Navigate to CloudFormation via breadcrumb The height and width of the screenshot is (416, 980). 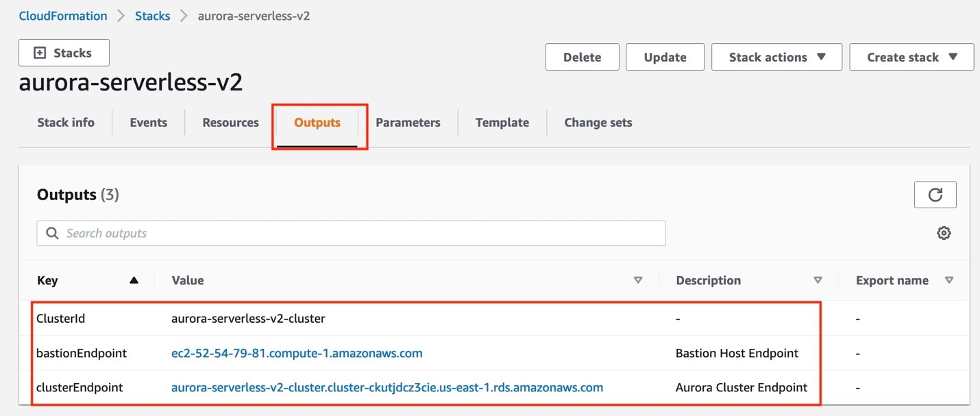click(x=62, y=15)
